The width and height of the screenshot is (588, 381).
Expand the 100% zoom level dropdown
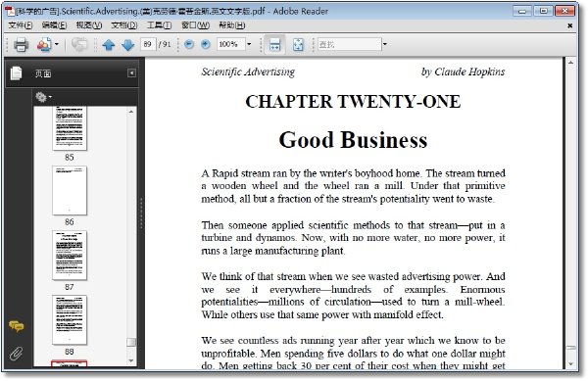tap(249, 44)
